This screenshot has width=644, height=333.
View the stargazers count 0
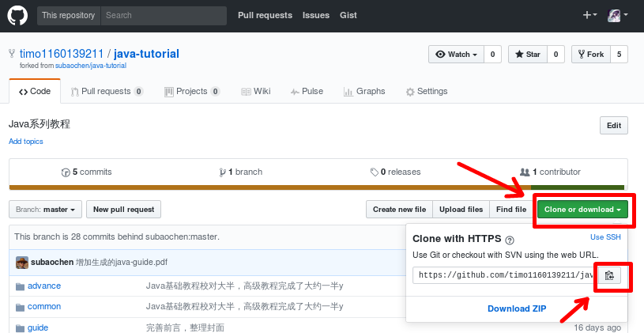pyautogui.click(x=555, y=55)
